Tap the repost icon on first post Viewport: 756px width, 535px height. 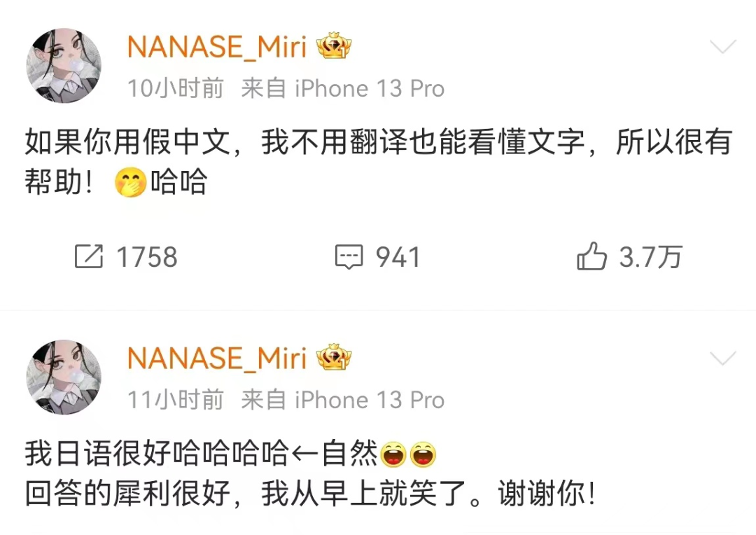(x=89, y=256)
